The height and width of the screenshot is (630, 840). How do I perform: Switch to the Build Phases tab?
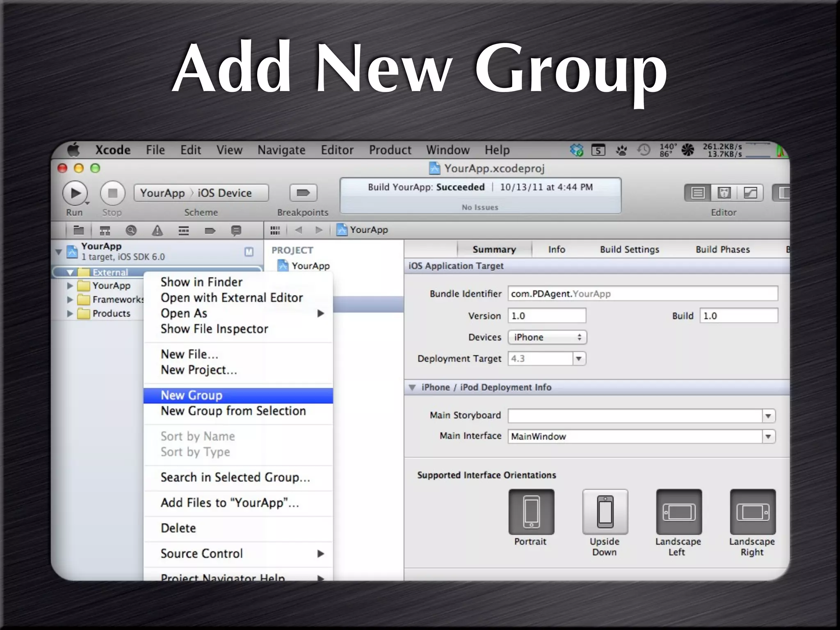[723, 249]
